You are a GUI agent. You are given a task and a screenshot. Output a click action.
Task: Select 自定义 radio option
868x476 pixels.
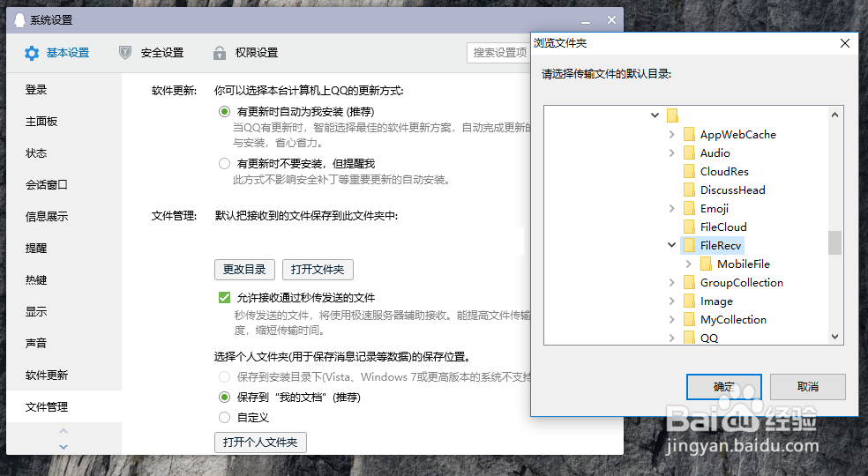[x=224, y=417]
